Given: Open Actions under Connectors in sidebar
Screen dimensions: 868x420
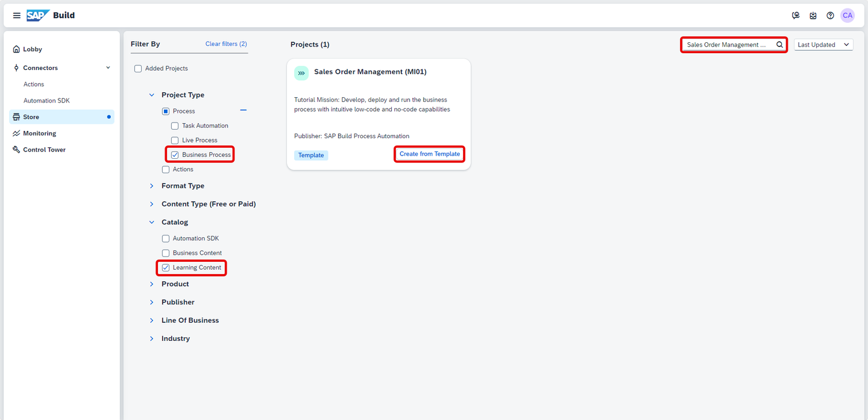Looking at the screenshot, I should point(34,84).
